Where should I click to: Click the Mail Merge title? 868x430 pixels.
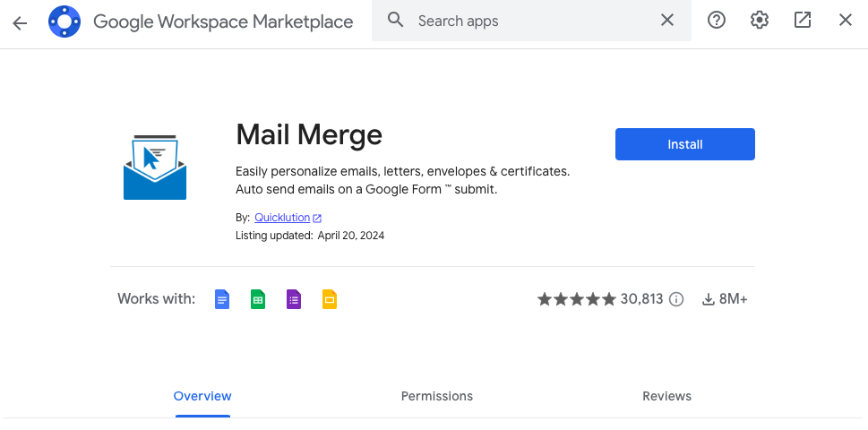point(309,134)
